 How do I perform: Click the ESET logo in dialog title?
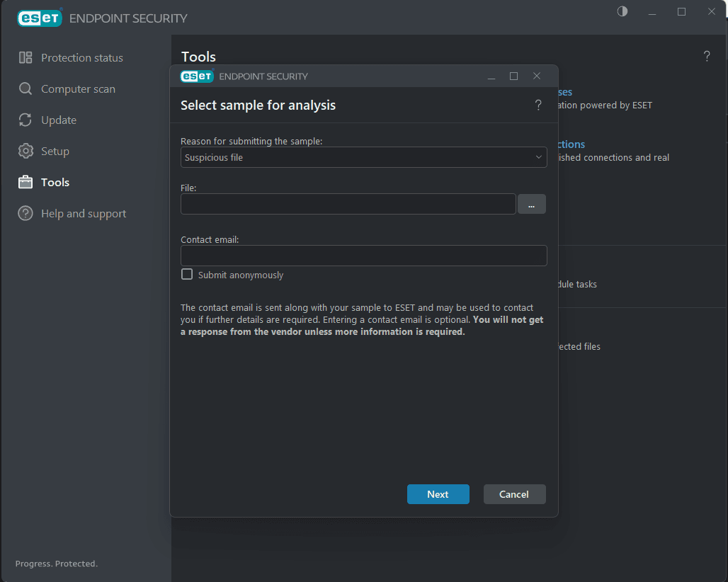tap(197, 76)
